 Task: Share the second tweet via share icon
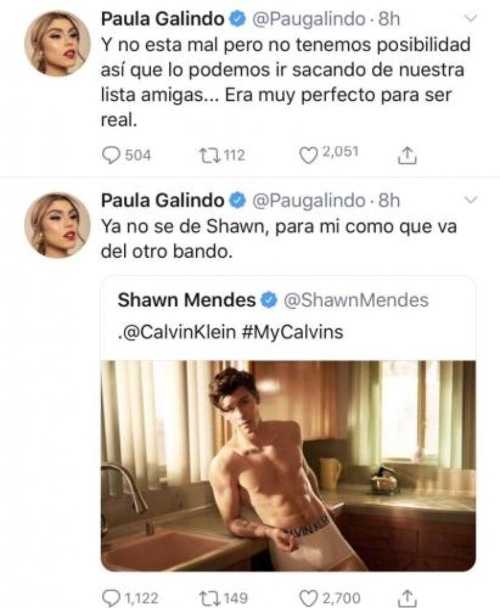pos(407,598)
